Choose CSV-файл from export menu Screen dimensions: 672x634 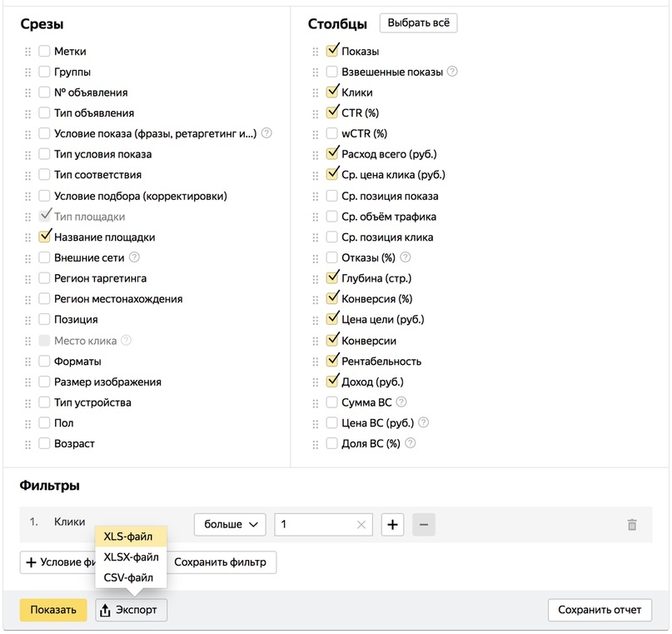coord(129,577)
